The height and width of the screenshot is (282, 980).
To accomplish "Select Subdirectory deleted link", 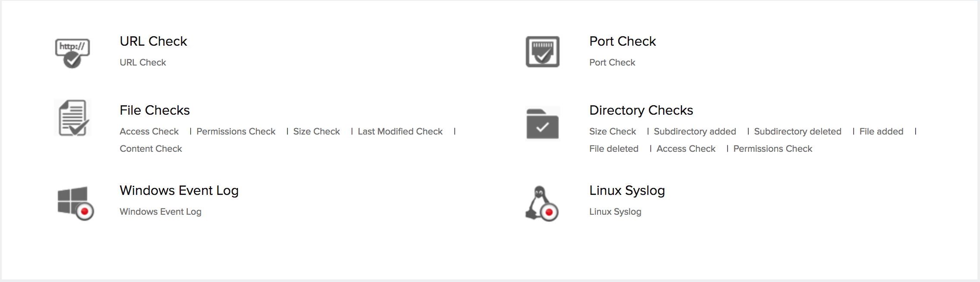I will tap(797, 132).
